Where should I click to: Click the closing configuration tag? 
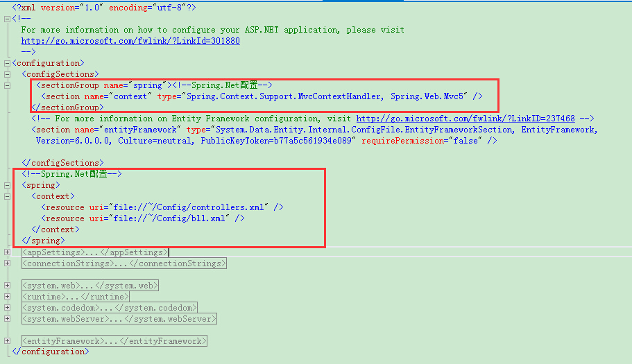point(51,352)
